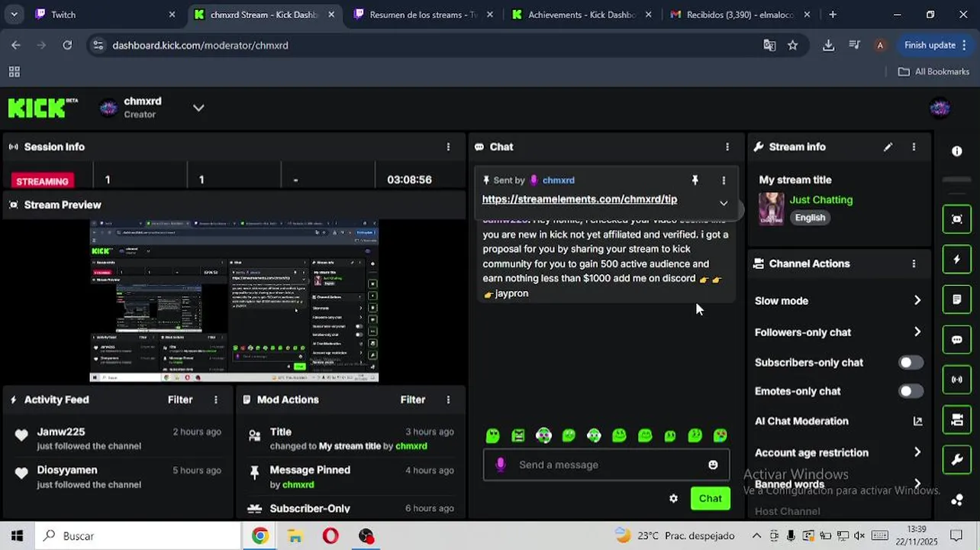Expand Banned words settings
Viewport: 980px width, 550px height.
(917, 484)
